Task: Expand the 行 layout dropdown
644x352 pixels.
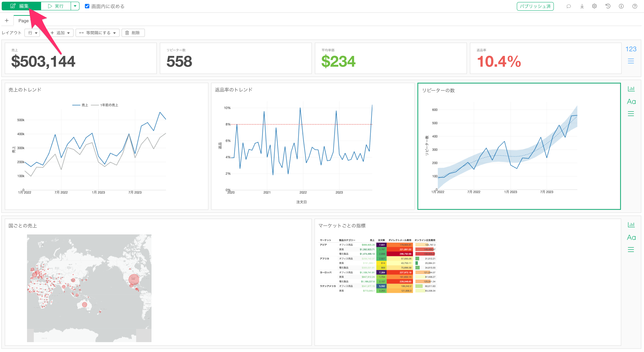Action: pos(32,33)
